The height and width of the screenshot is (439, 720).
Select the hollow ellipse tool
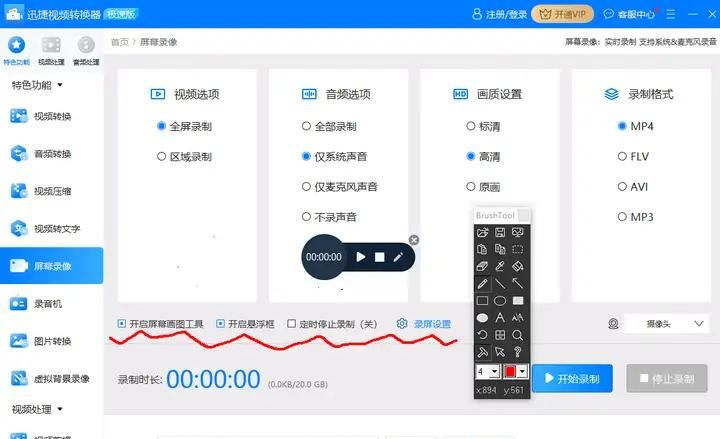click(x=500, y=301)
